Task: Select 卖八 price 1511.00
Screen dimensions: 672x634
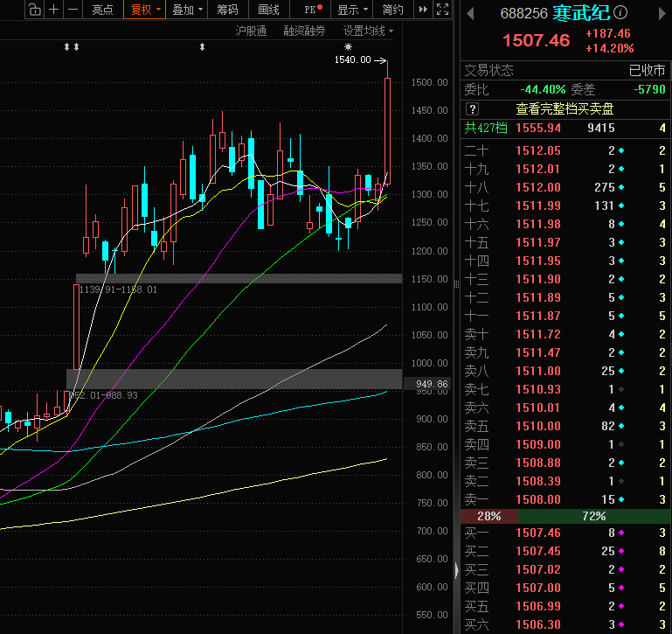Action: click(537, 371)
